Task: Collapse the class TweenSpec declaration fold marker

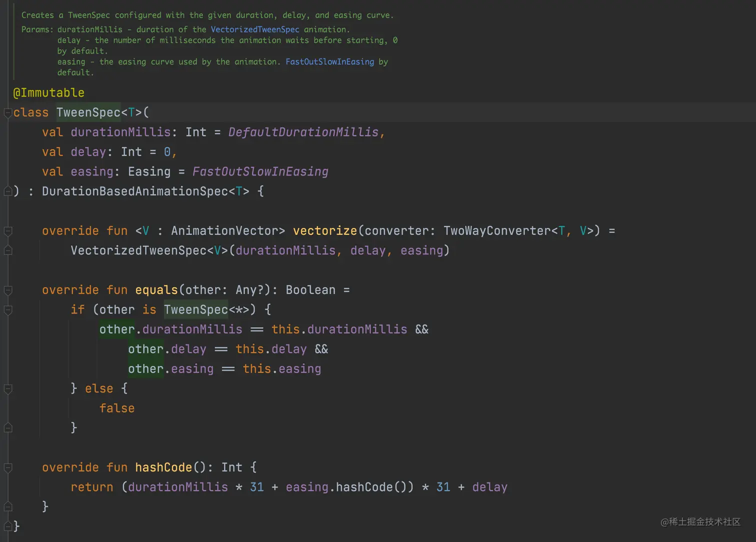Action: point(8,113)
